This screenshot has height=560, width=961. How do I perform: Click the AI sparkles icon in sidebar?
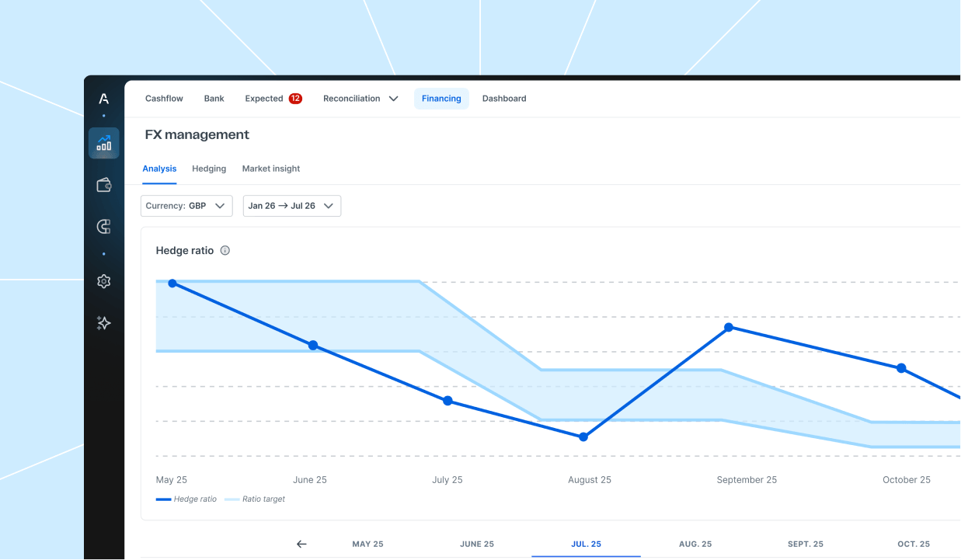(x=104, y=323)
